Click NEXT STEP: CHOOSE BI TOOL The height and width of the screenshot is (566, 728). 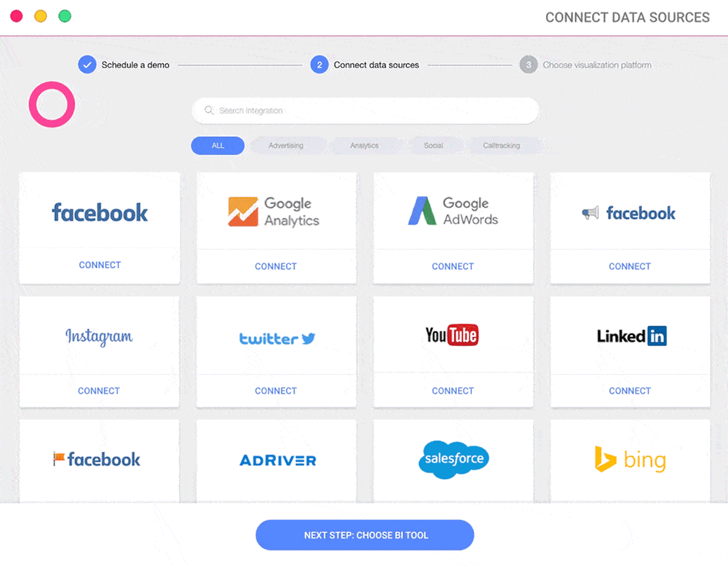click(x=364, y=535)
